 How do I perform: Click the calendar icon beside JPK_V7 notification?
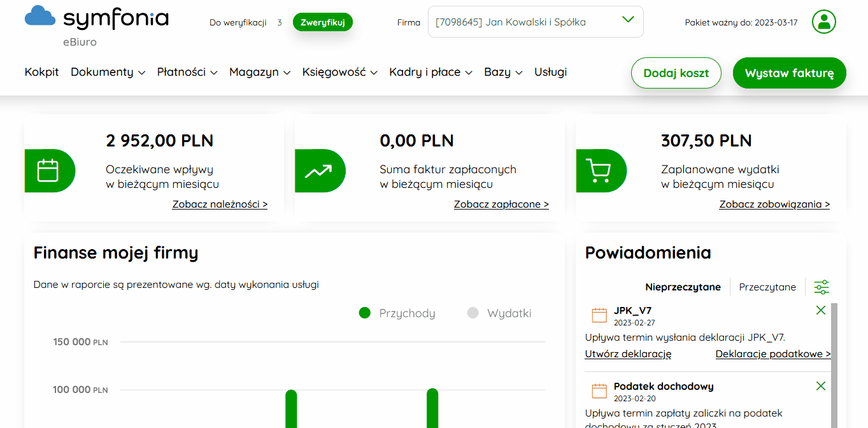(599, 315)
